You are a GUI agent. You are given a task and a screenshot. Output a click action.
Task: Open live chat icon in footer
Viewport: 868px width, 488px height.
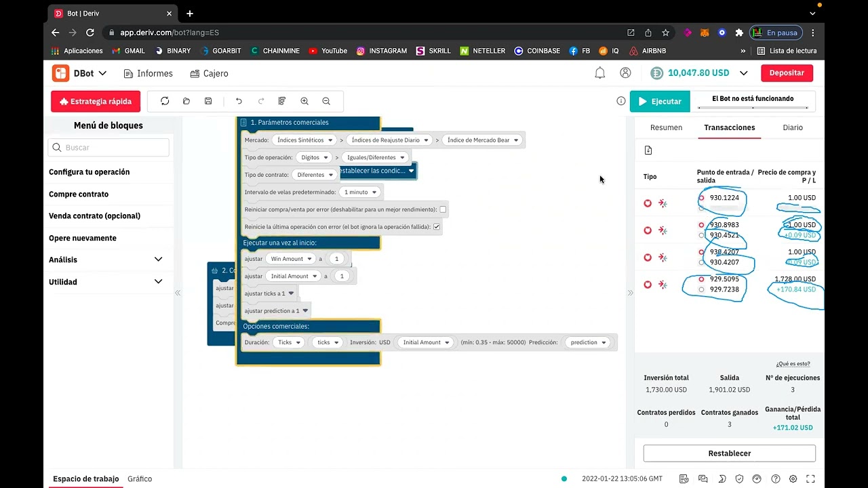tap(703, 479)
